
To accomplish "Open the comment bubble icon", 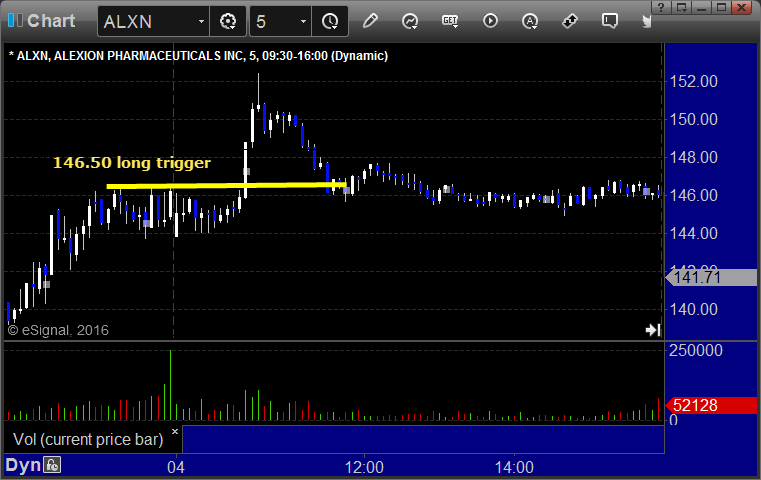I will [x=610, y=21].
